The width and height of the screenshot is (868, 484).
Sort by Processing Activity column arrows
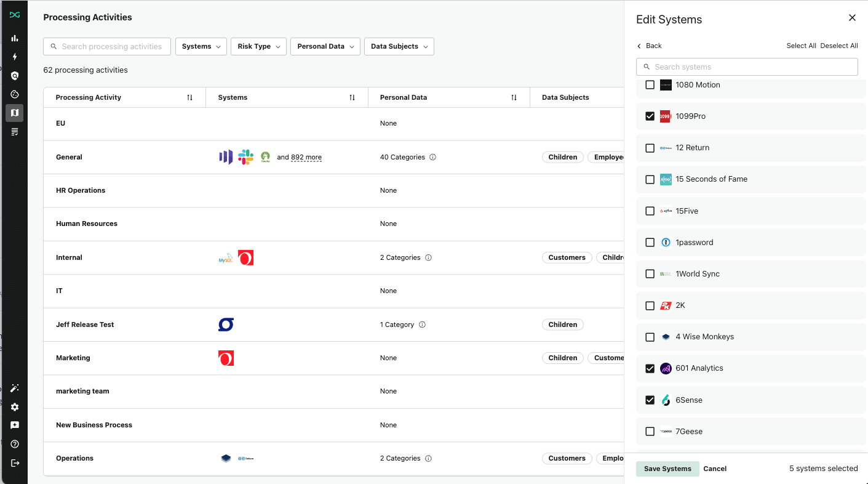tap(189, 97)
